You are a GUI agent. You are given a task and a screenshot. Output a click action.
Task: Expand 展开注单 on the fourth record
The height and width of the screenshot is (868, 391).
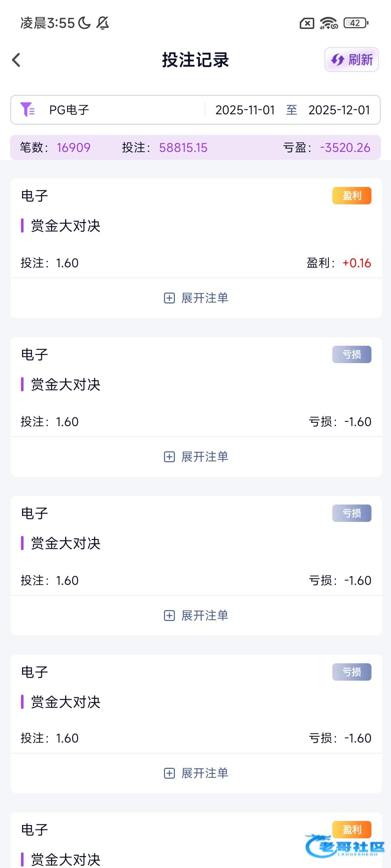[x=196, y=773]
